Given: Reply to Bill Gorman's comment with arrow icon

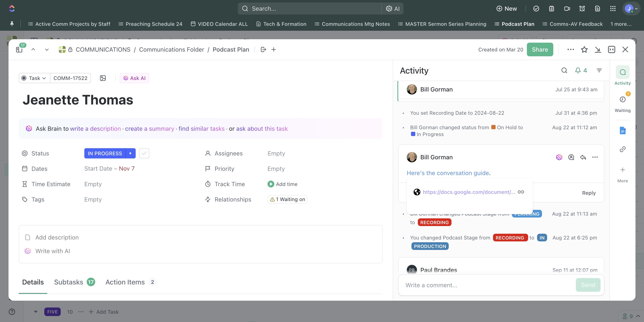Looking at the screenshot, I should (x=583, y=157).
